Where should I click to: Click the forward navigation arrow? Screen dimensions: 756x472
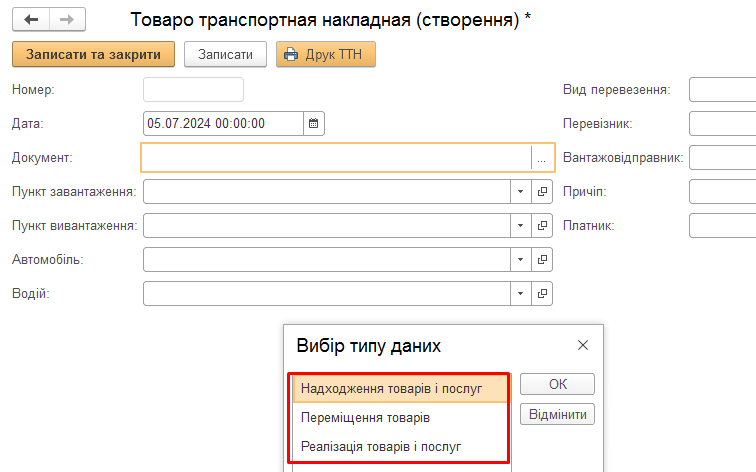[x=67, y=19]
